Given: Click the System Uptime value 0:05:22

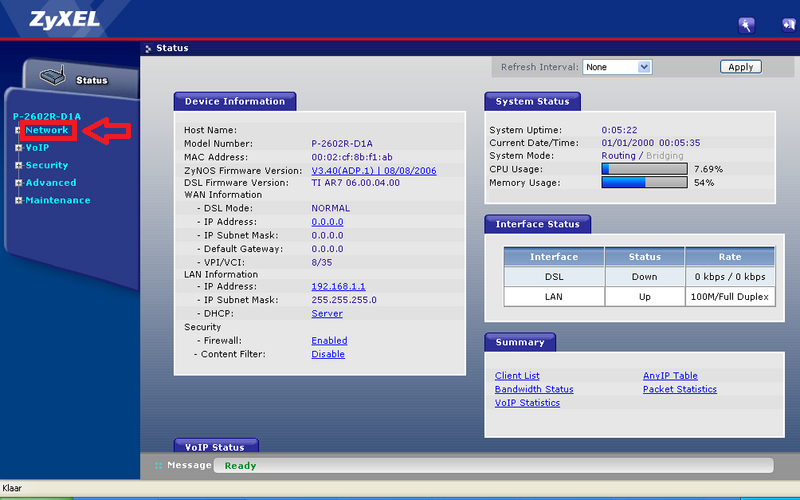Looking at the screenshot, I should click(619, 130).
